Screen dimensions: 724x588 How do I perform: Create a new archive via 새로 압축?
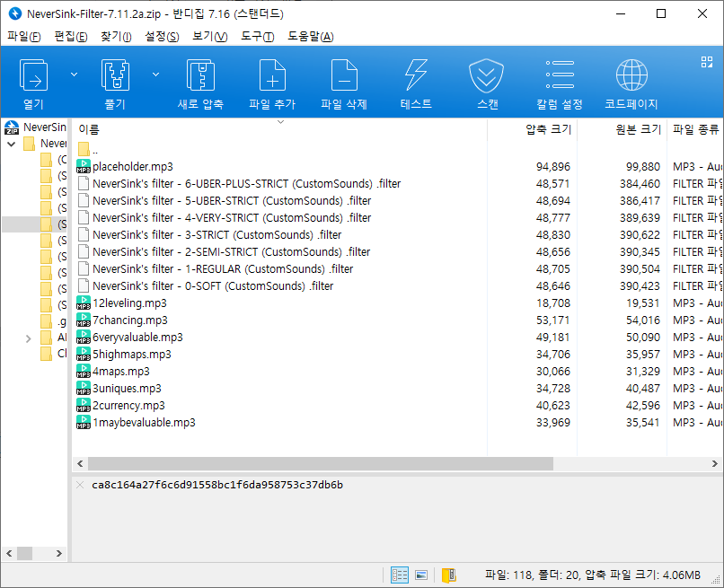[200, 83]
